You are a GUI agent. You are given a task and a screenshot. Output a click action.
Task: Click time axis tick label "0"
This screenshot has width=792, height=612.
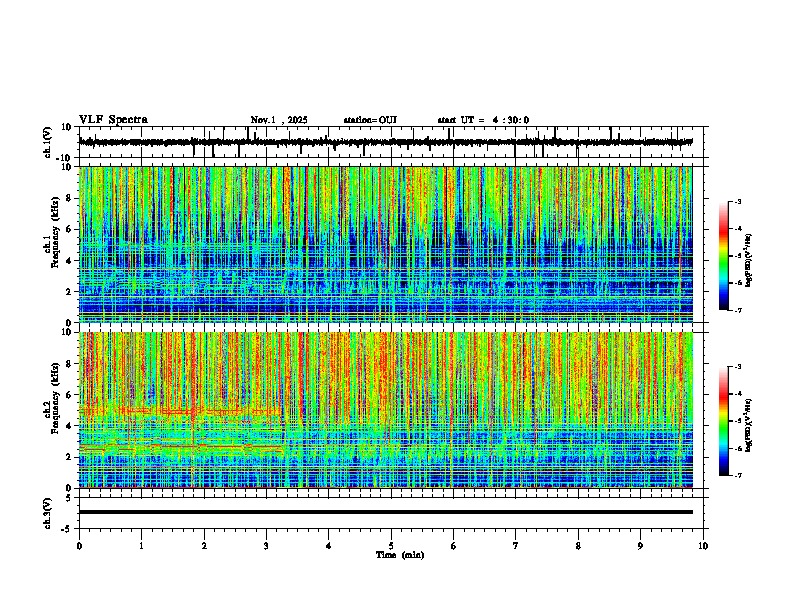[79, 546]
